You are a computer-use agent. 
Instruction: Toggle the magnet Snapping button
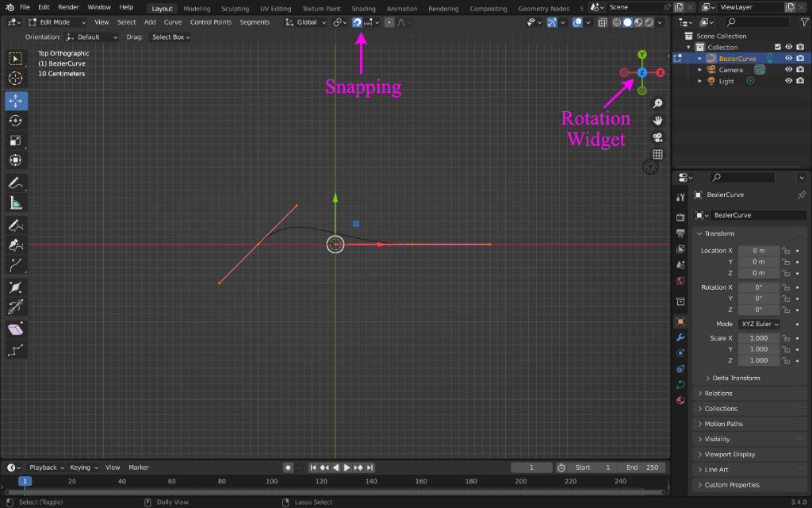click(x=358, y=22)
